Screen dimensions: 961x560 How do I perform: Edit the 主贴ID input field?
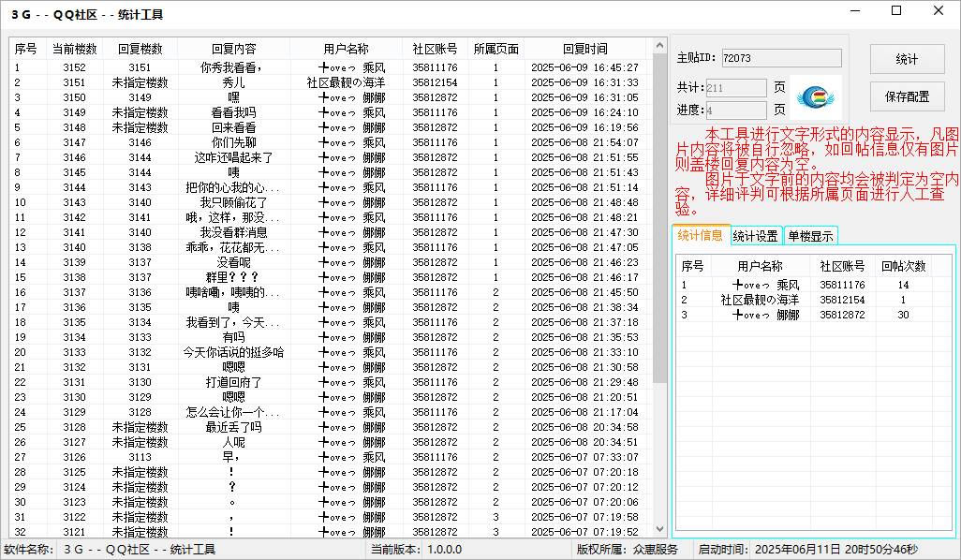(x=781, y=58)
